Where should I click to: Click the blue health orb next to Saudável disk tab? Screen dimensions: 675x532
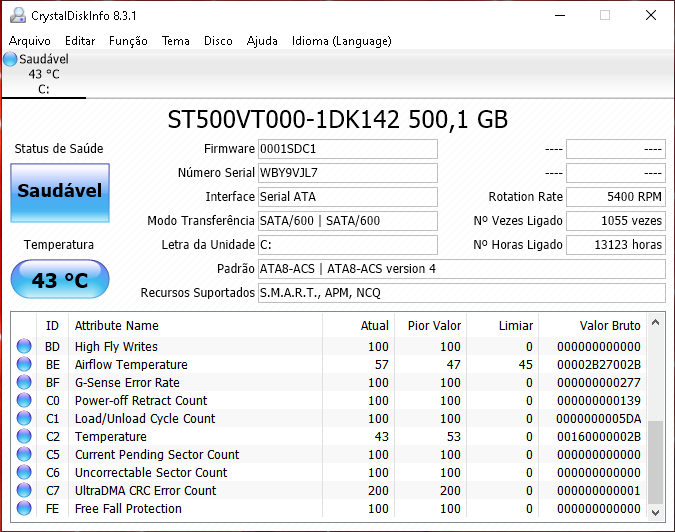pos(10,59)
